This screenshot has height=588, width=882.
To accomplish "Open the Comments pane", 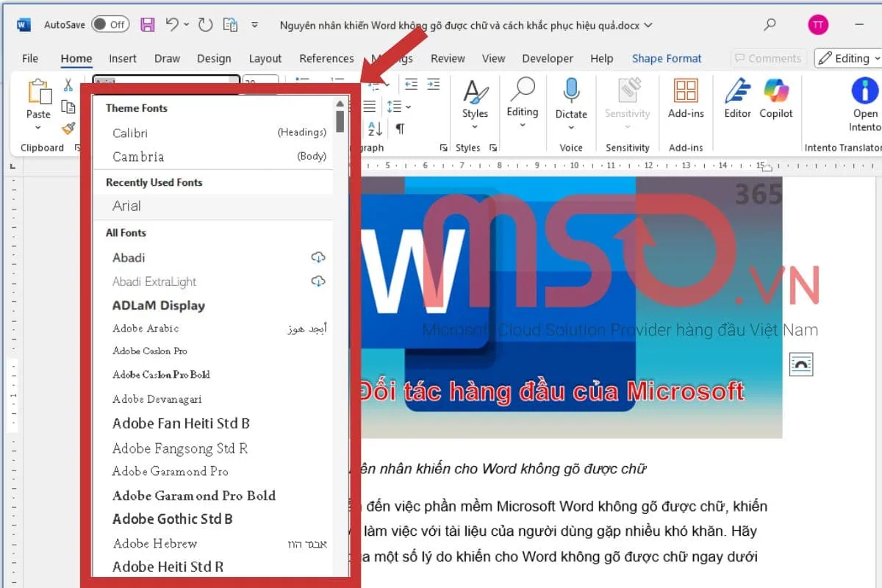I will pos(769,58).
